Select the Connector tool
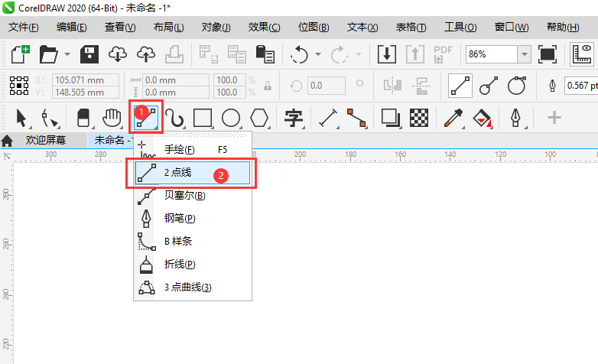 click(x=356, y=118)
